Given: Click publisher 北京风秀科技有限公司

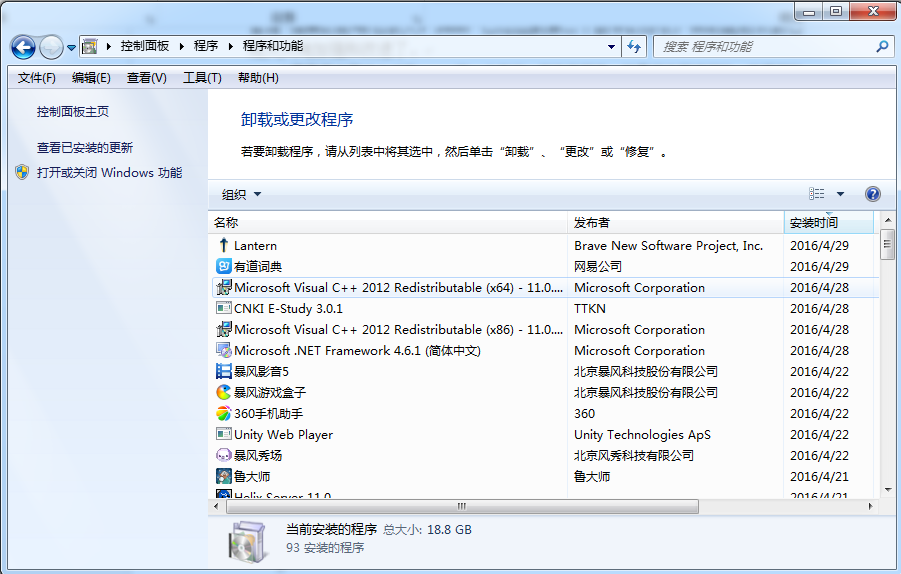Looking at the screenshot, I should click(633, 456).
